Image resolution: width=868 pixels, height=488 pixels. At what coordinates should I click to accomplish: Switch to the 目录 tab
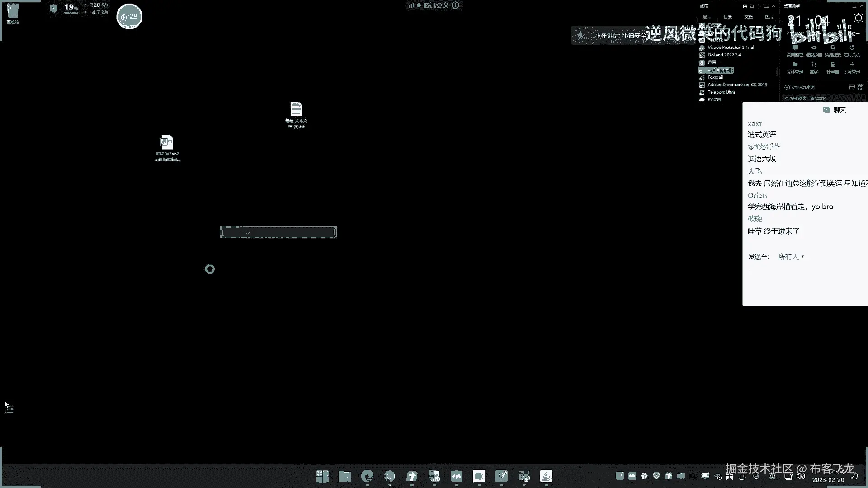click(728, 17)
